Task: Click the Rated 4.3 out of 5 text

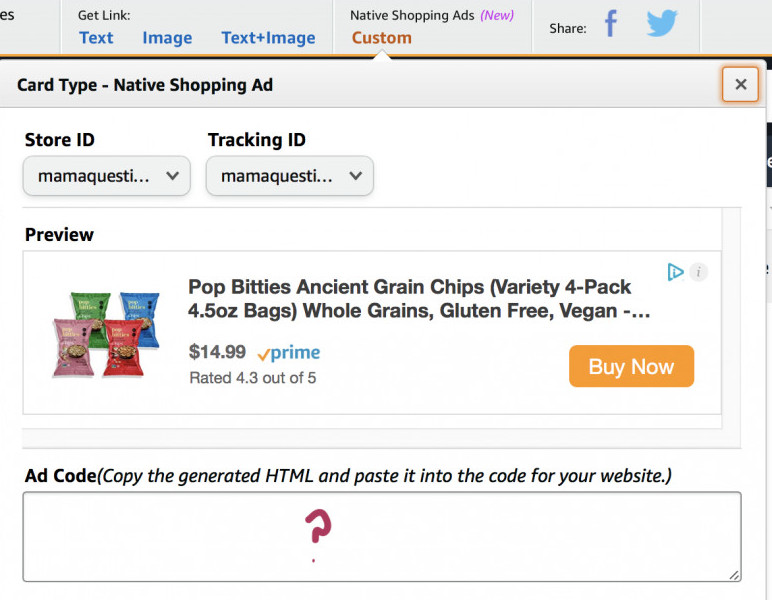Action: coord(253,378)
